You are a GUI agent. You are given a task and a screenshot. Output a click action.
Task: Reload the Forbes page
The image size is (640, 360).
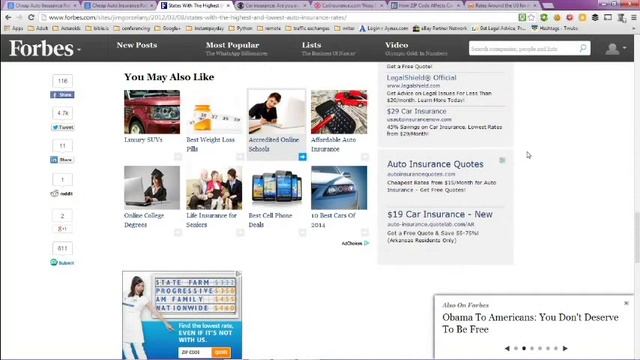pyautogui.click(x=31, y=18)
